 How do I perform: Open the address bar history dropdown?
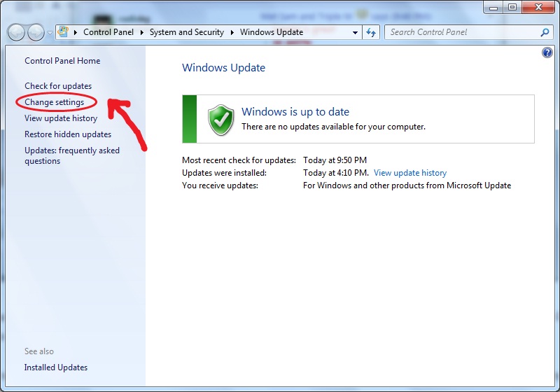[355, 32]
